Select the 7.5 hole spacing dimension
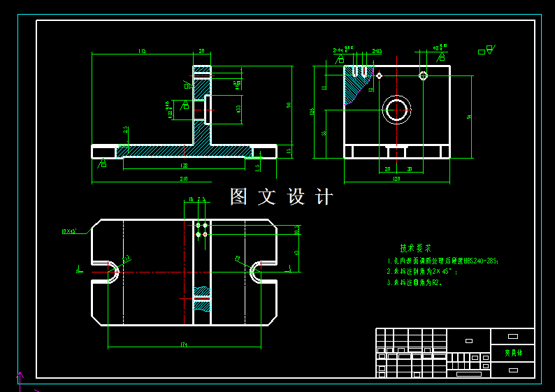This screenshot has width=555, height=392. coord(201,200)
